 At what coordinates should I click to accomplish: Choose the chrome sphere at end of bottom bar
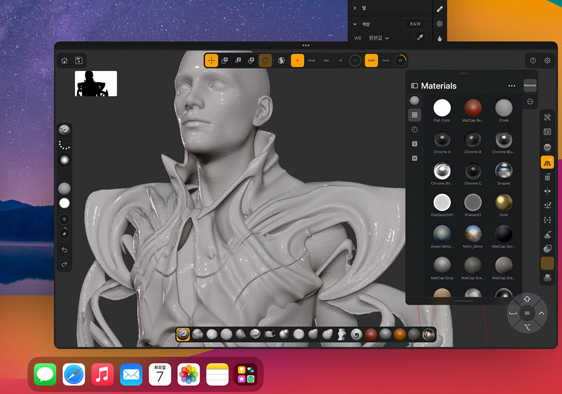tap(428, 334)
